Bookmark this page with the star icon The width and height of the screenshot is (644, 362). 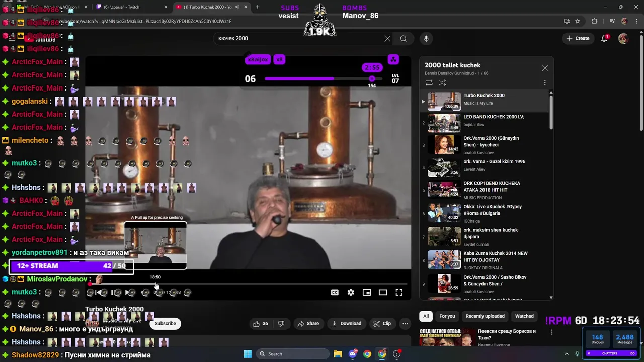[x=578, y=21]
